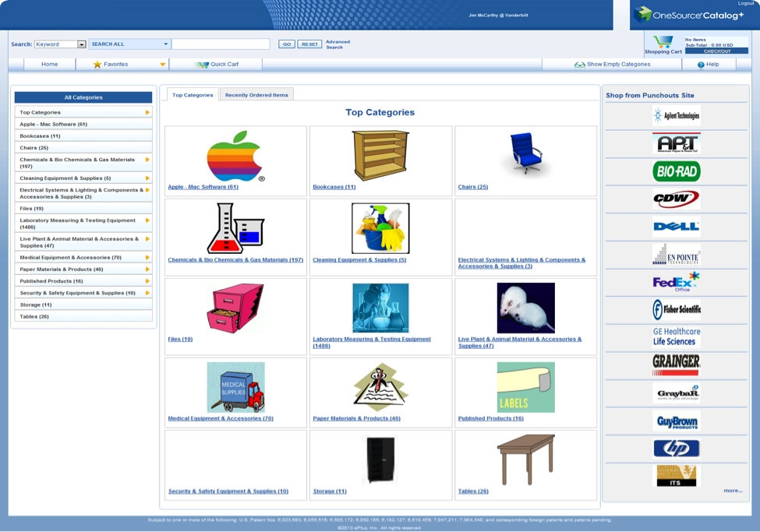Image resolution: width=760 pixels, height=532 pixels.
Task: Switch to Recently Ordered Items tab
Action: (x=256, y=95)
